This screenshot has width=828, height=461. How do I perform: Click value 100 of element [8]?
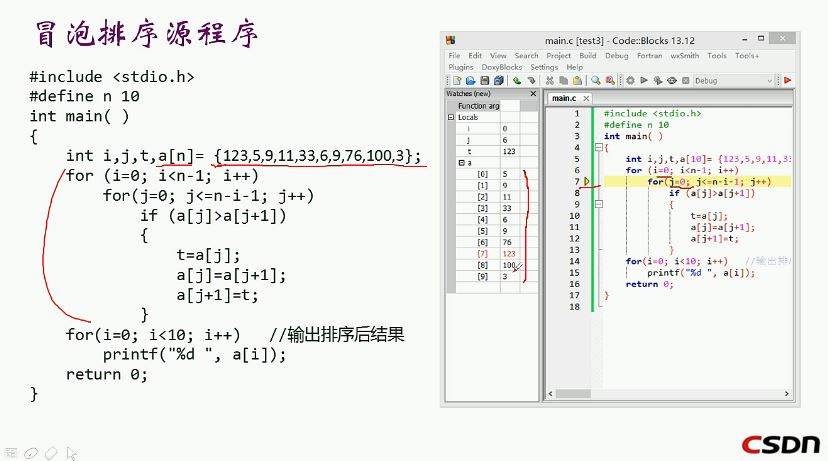(509, 265)
